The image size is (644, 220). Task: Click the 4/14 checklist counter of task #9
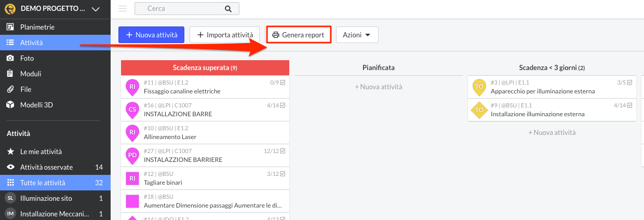(x=623, y=105)
